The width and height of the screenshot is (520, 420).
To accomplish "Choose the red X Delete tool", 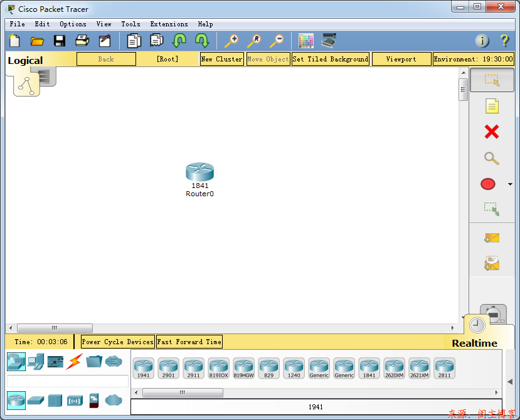I will click(x=492, y=132).
